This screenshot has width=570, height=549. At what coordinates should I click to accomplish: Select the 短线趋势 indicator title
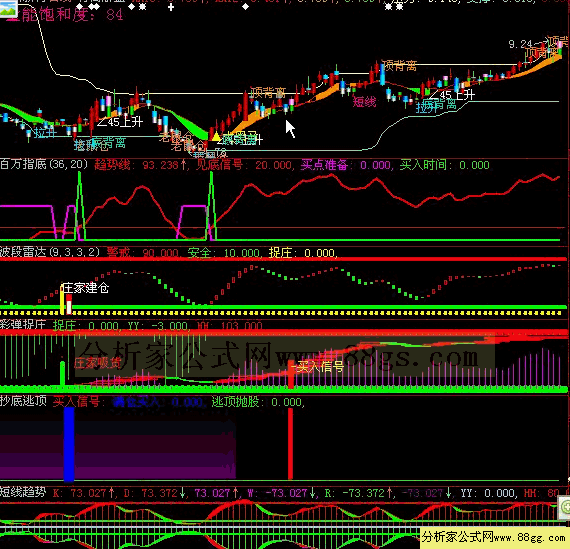23,492
